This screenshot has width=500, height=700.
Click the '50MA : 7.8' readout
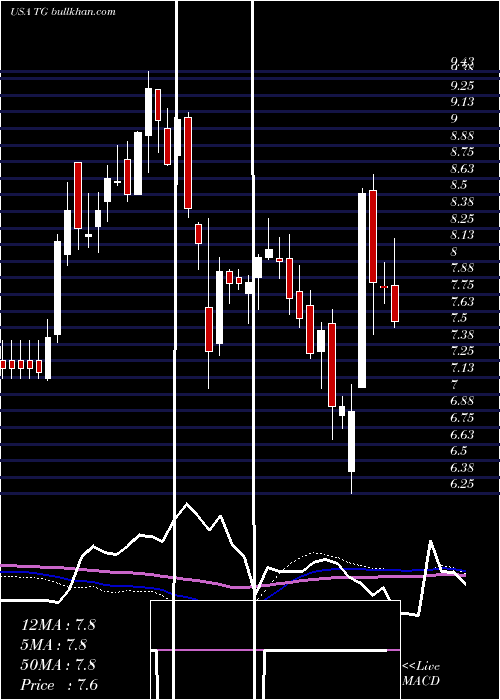[x=58, y=665]
